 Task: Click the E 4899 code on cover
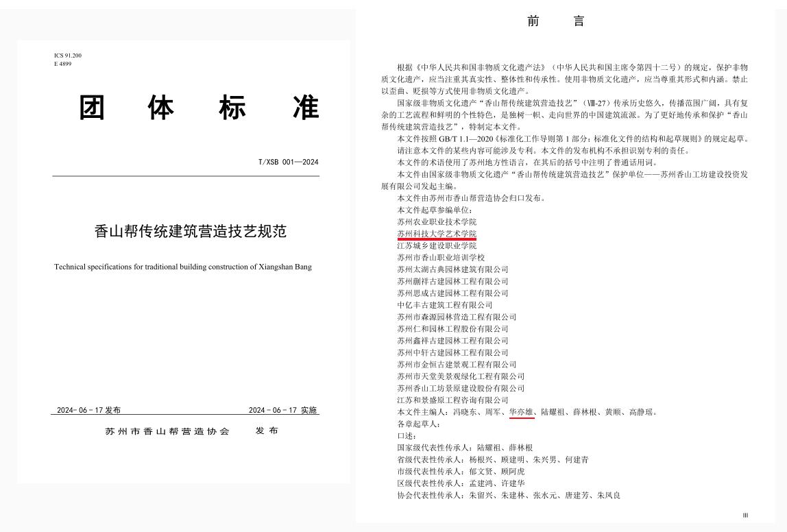[63, 64]
